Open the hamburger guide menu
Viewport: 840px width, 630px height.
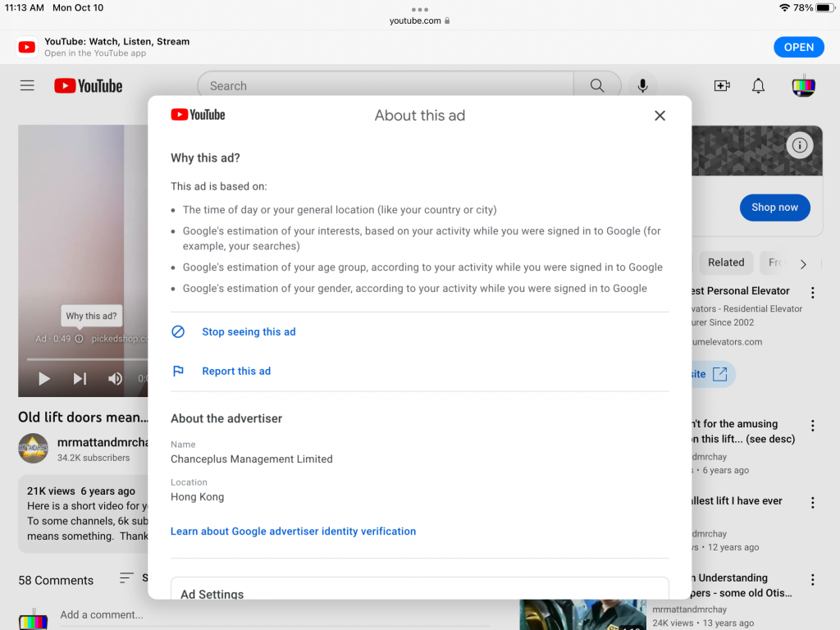coord(27,85)
